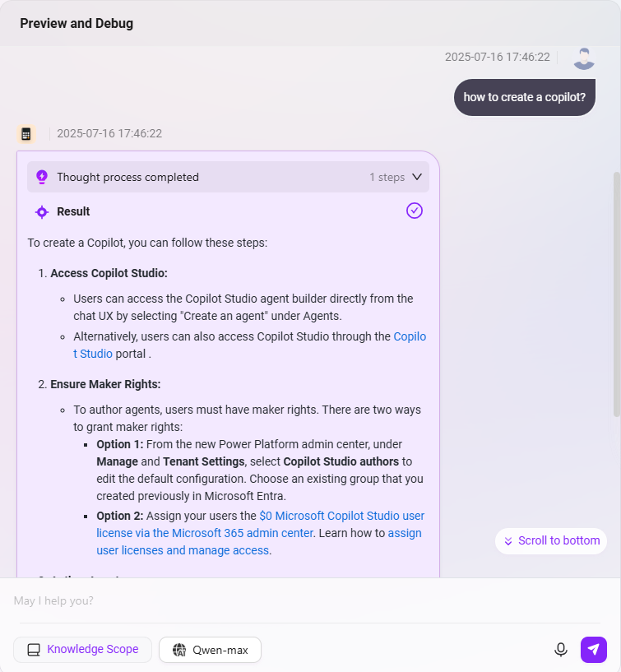Open the $0 Microsoft Copilot Studio user license link

(x=261, y=525)
